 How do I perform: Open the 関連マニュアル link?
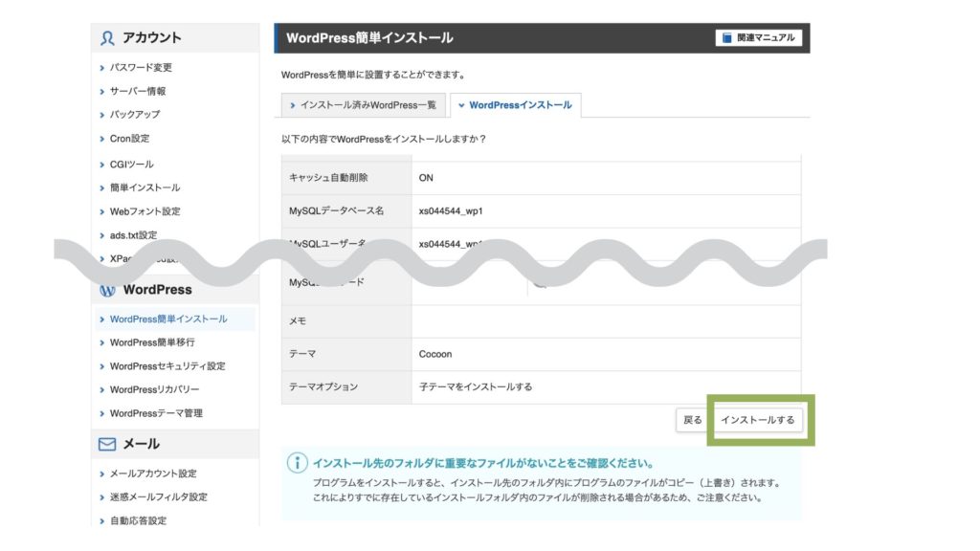[758, 38]
